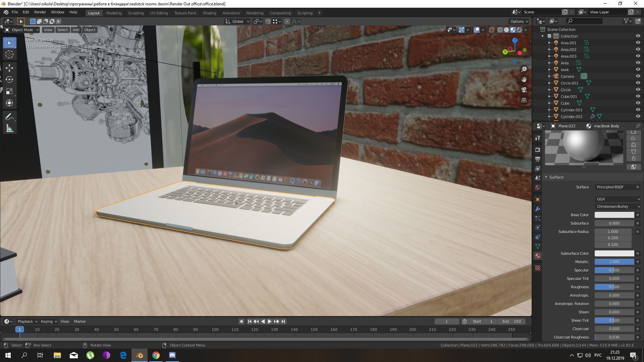Screen dimensions: 644x362
Task: Toggle camera view icon in viewport
Action: pos(524,90)
